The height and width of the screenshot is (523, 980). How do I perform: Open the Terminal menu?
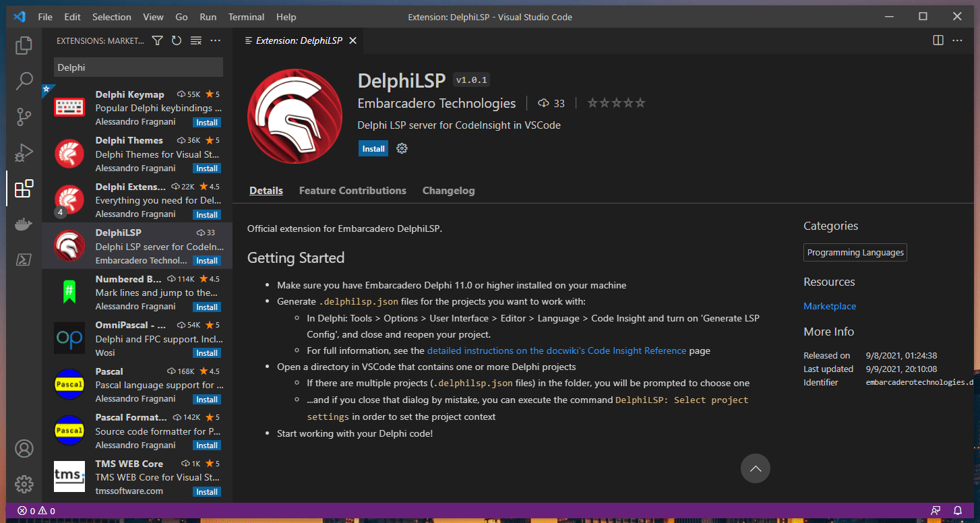point(246,17)
